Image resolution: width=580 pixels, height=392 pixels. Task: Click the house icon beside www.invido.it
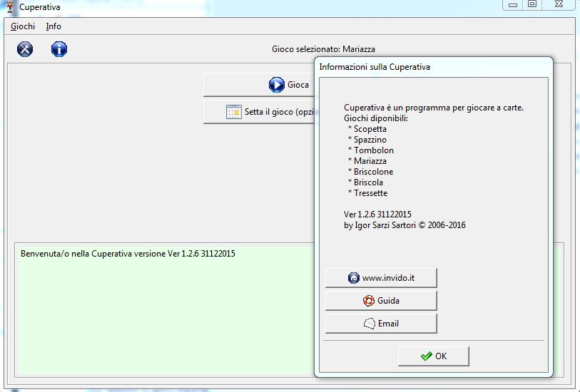click(x=354, y=278)
